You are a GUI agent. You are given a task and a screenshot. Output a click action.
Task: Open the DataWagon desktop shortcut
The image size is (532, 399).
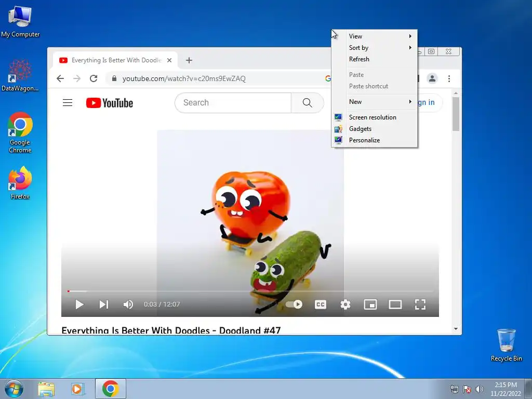[20, 75]
